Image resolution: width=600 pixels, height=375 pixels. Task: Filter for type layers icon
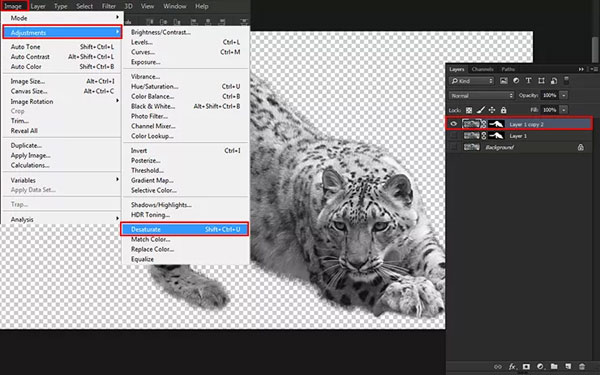pos(528,81)
